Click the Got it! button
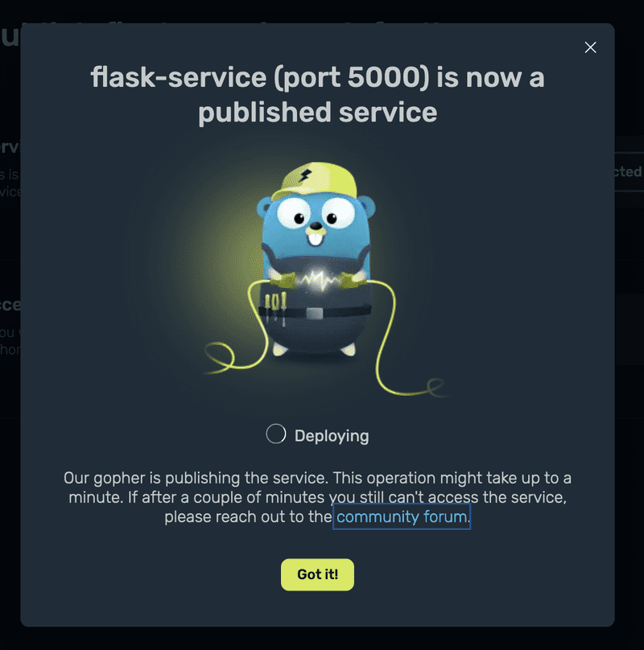Image resolution: width=644 pixels, height=650 pixels. 317,574
